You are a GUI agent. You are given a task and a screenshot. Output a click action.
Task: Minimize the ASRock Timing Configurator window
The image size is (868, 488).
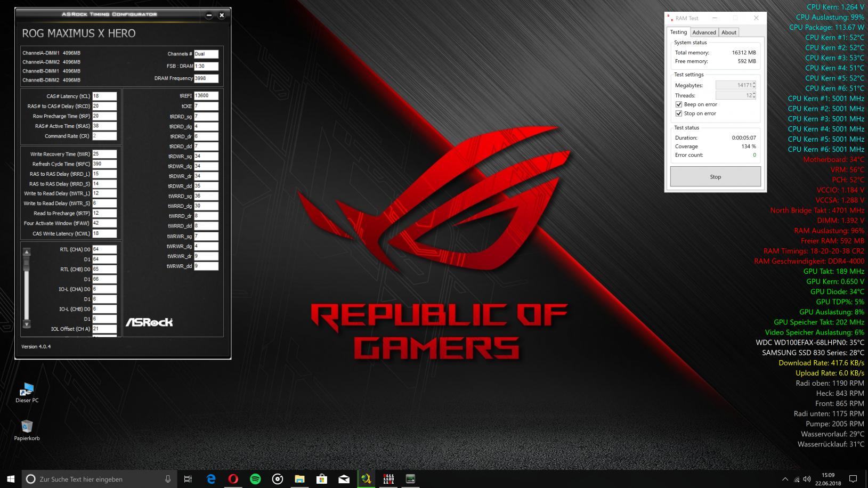[x=209, y=15]
